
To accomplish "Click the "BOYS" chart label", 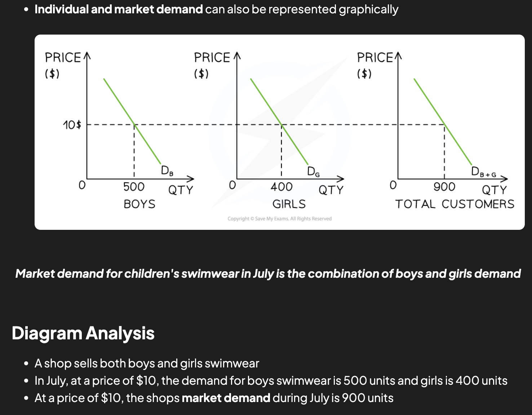I will click(x=139, y=204).
